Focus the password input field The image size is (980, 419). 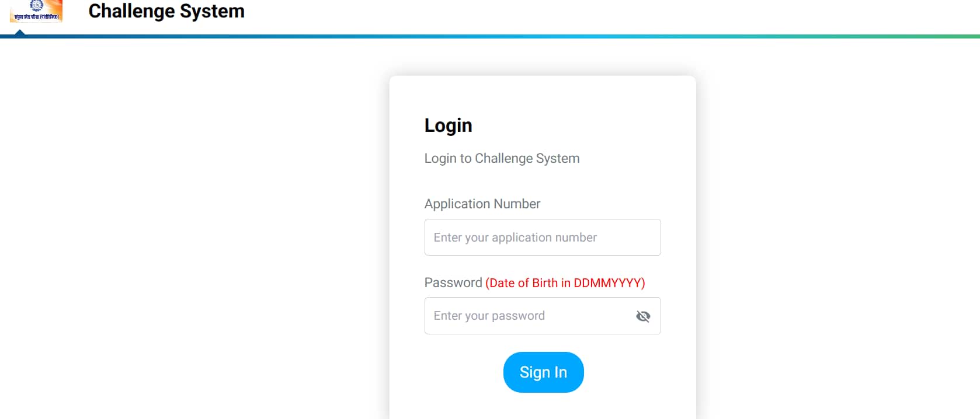pos(543,316)
